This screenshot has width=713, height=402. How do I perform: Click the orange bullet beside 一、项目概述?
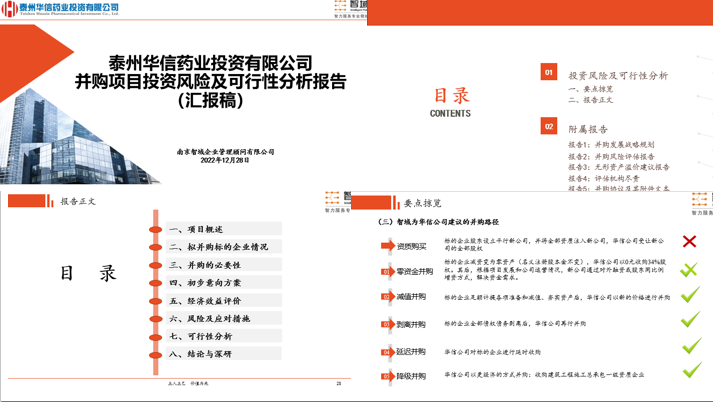tap(156, 229)
